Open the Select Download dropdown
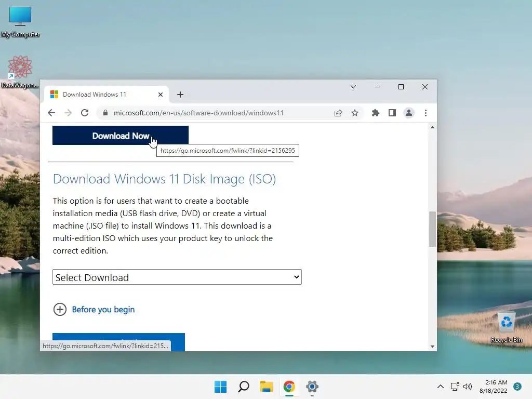The image size is (532, 399). (x=177, y=277)
